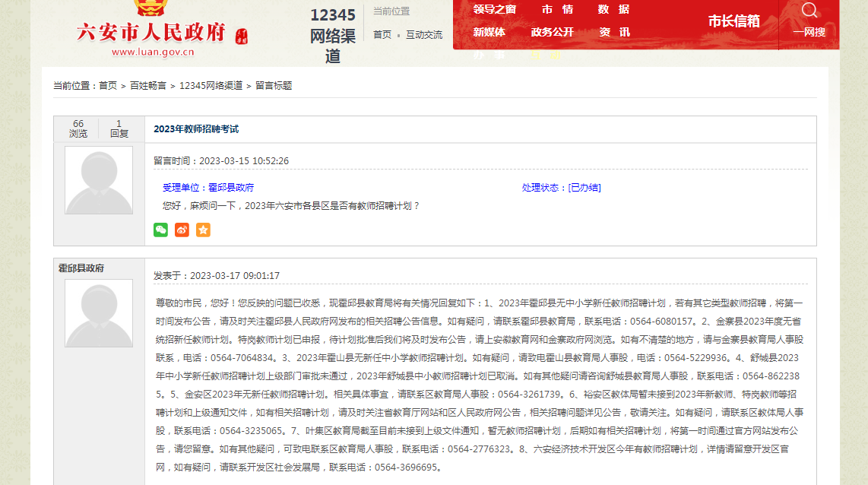The width and height of the screenshot is (868, 485).
Task: Click the message title 2023年教师招聘考试
Action: click(x=196, y=129)
